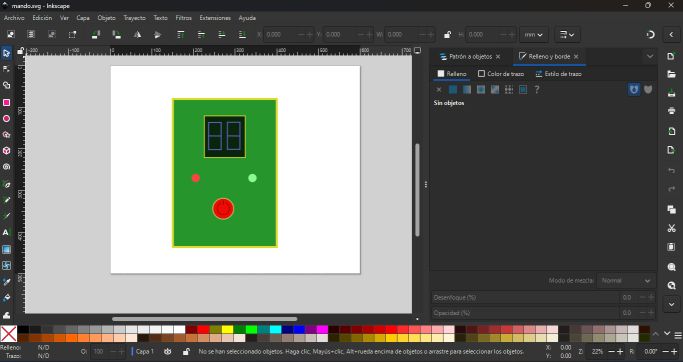Open Modo de mezcla Normal dropdown
The width and height of the screenshot is (683, 362).
tap(626, 281)
